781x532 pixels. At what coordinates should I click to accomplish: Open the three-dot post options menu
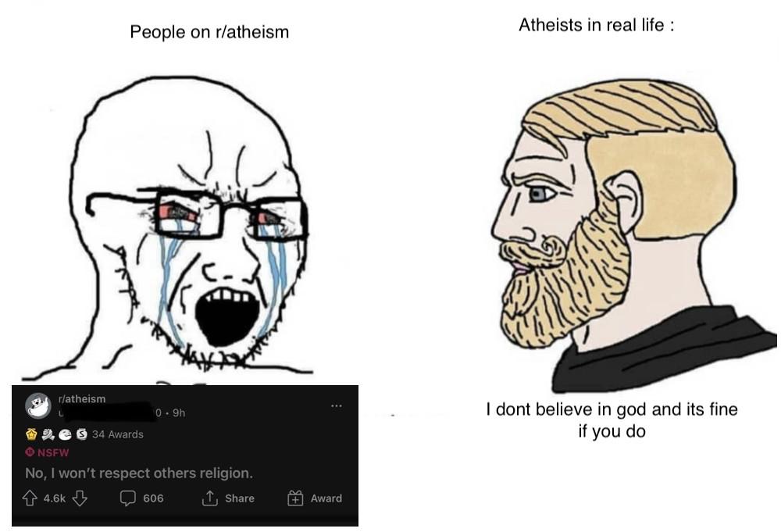337,406
